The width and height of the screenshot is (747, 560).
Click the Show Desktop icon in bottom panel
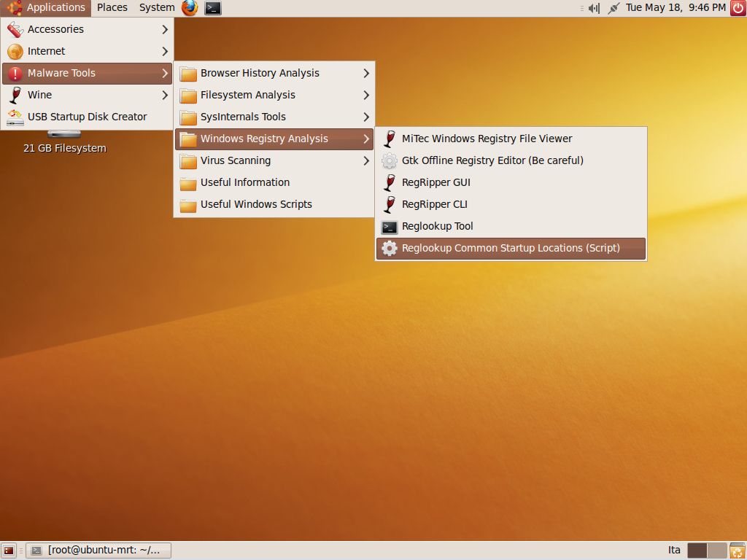point(9,551)
